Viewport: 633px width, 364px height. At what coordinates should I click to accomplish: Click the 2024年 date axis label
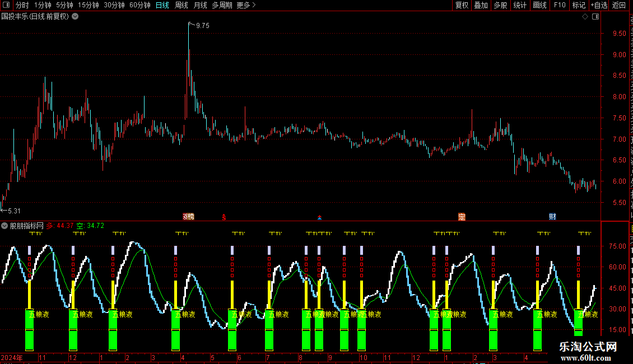coord(12,357)
